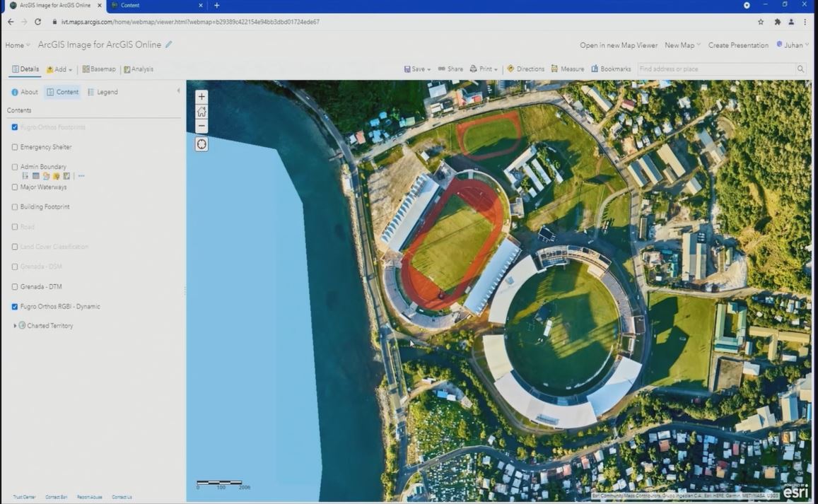This screenshot has width=818, height=504.
Task: Click the Esri logo on map
Action: pos(795,491)
